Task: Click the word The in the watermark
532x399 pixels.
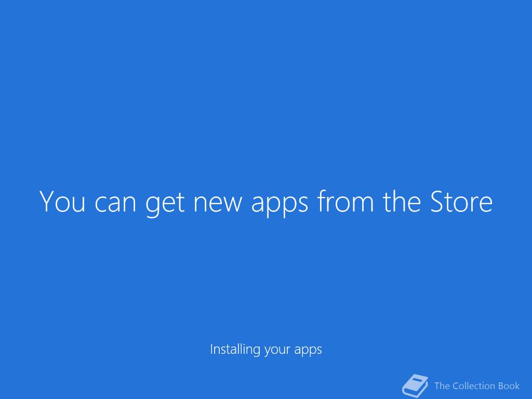Action: coord(442,386)
